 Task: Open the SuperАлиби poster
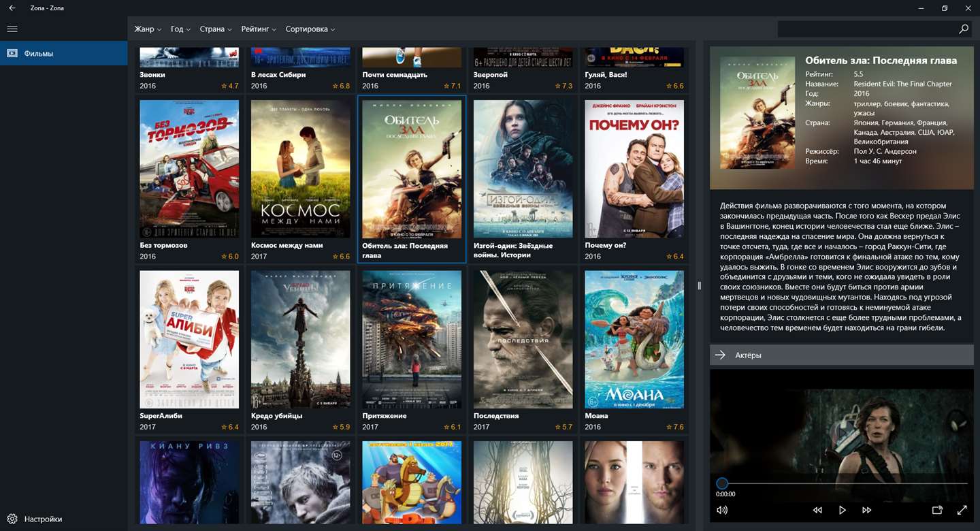click(x=189, y=339)
